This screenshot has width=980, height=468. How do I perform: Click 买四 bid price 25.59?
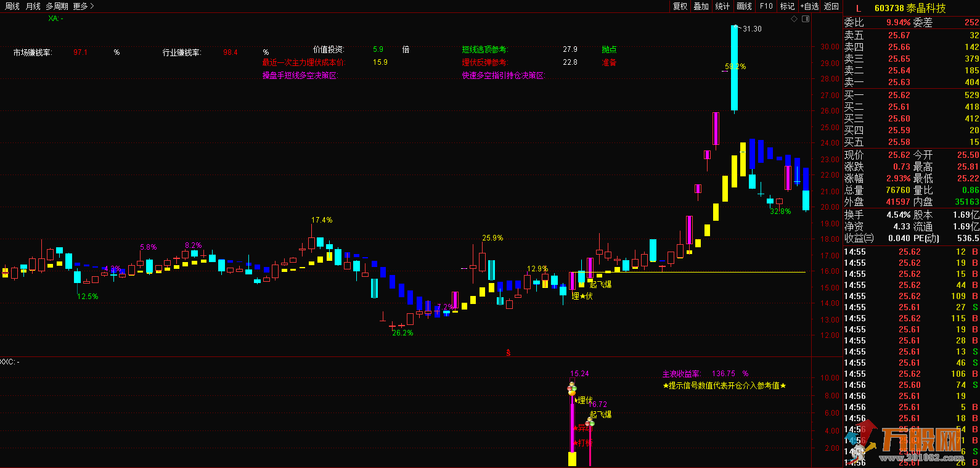point(899,131)
